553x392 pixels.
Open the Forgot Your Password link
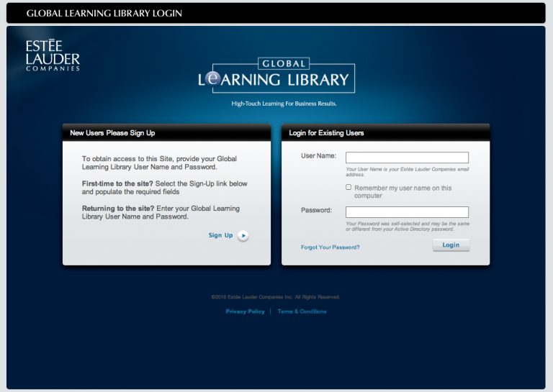click(x=330, y=247)
